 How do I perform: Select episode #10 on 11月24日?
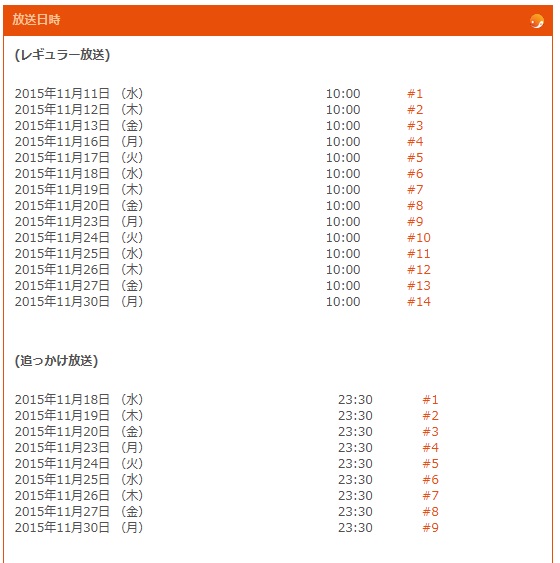pyautogui.click(x=419, y=238)
